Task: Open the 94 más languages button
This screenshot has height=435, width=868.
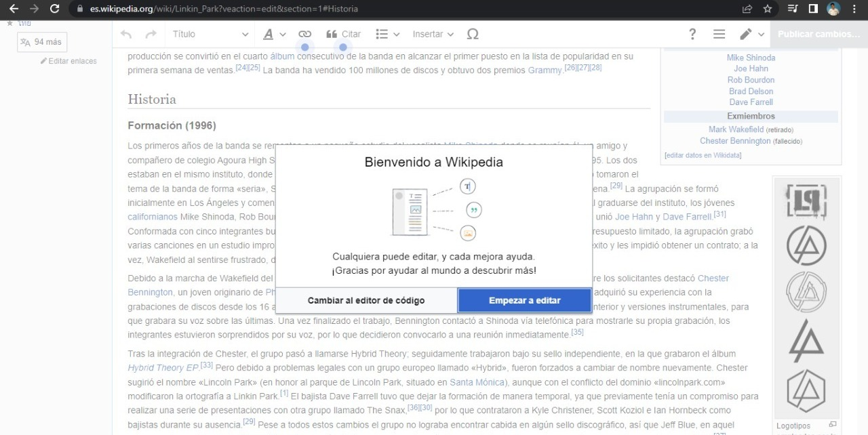Action: (x=41, y=42)
